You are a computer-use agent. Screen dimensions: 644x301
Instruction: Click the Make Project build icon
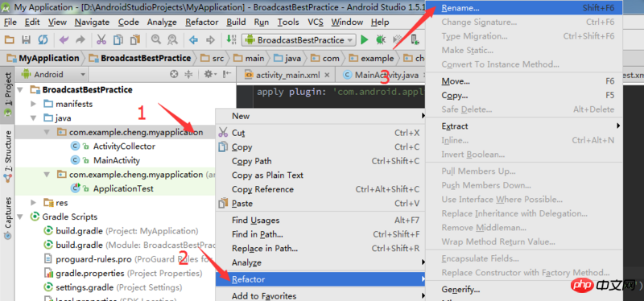(x=232, y=39)
